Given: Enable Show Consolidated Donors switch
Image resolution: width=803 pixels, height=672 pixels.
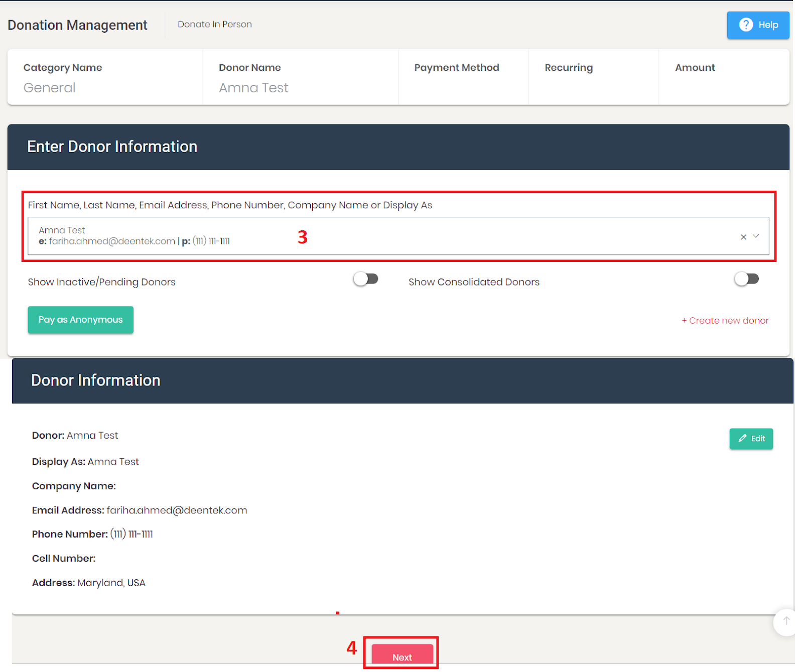Looking at the screenshot, I should click(746, 279).
